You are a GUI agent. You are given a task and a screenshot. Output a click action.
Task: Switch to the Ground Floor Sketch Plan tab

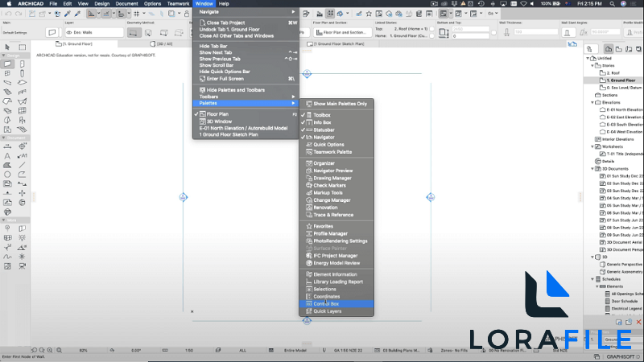pos(336,44)
